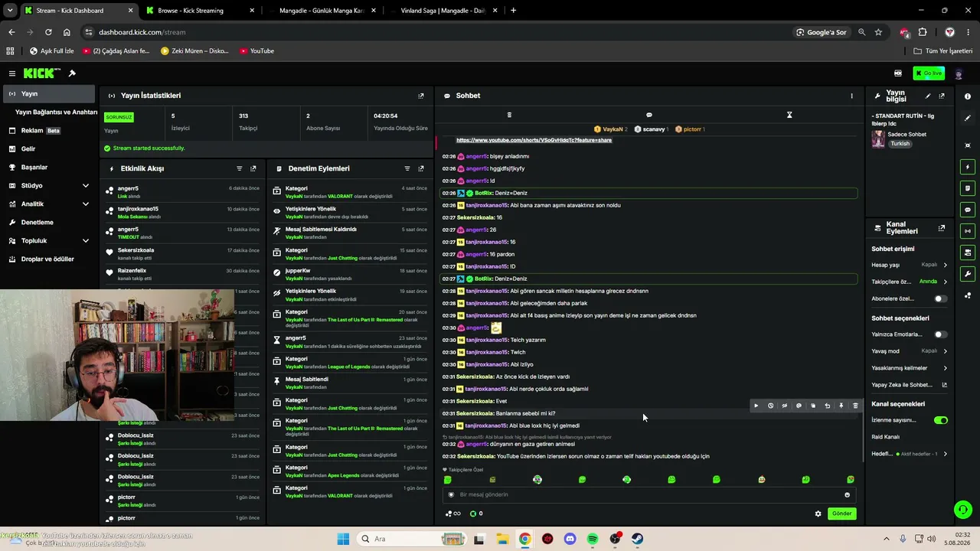
Task: Open Denetleme sidebar item
Action: 49,223
